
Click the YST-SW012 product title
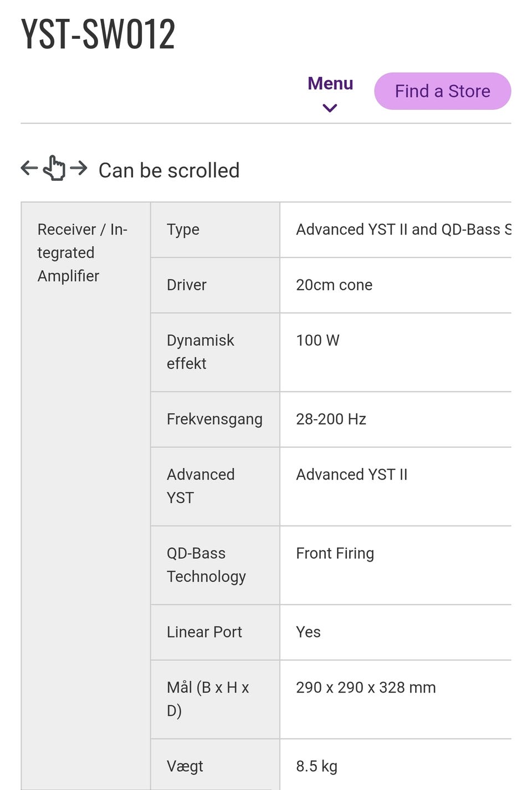click(x=98, y=34)
